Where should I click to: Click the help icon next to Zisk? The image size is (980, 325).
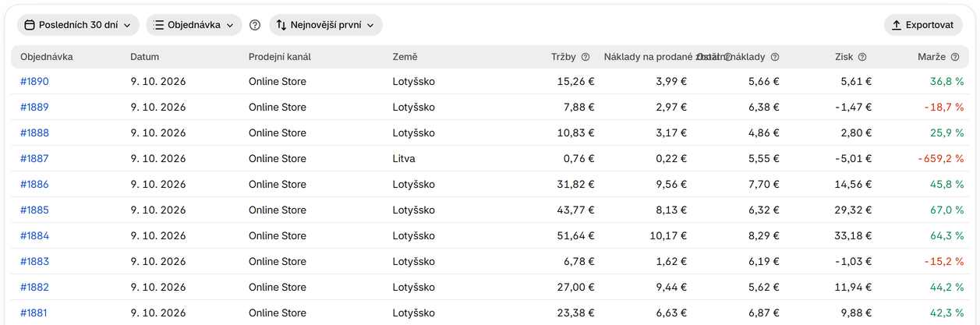[x=862, y=57]
